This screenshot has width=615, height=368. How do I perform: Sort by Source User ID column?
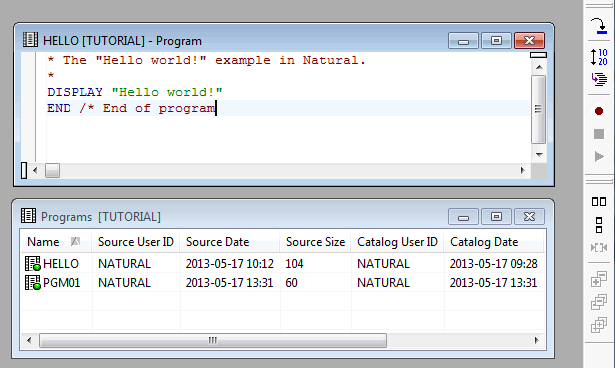pyautogui.click(x=136, y=242)
